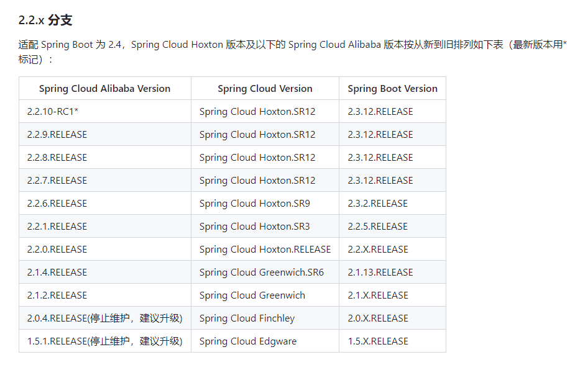The width and height of the screenshot is (588, 365).
Task: Click the "2.2.x 分支" section heading
Action: click(x=45, y=20)
